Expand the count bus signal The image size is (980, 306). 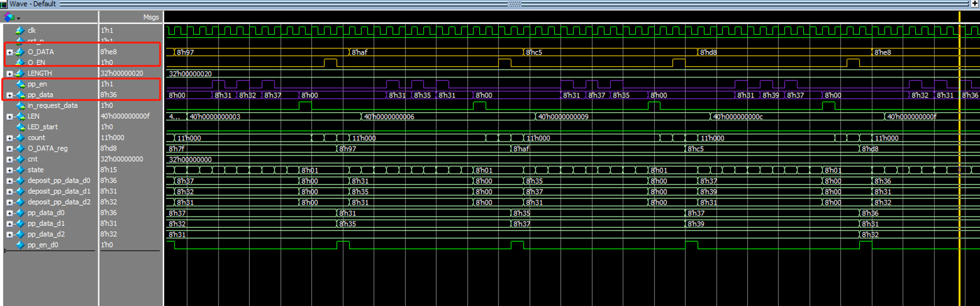(9, 138)
